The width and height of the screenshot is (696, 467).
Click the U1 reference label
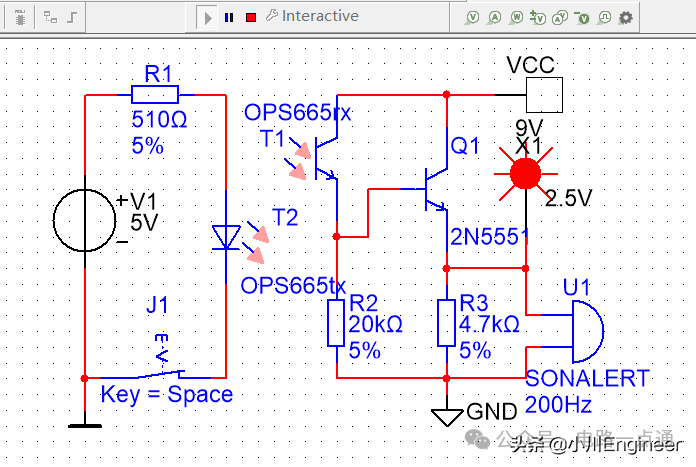click(576, 287)
